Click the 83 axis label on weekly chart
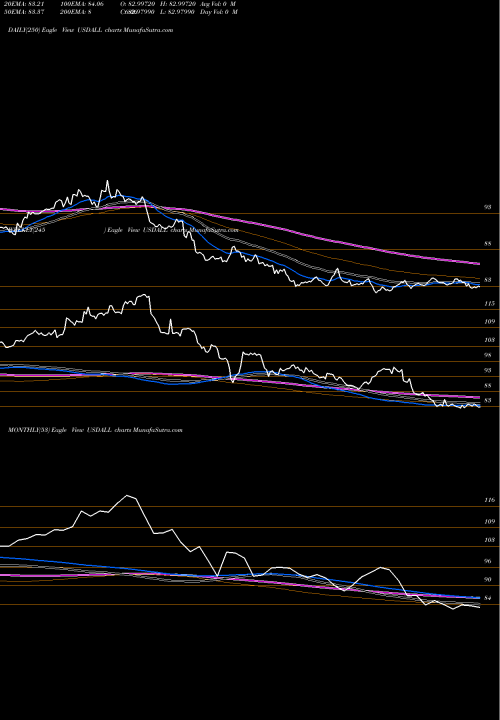The width and height of the screenshot is (500, 720). click(x=487, y=400)
